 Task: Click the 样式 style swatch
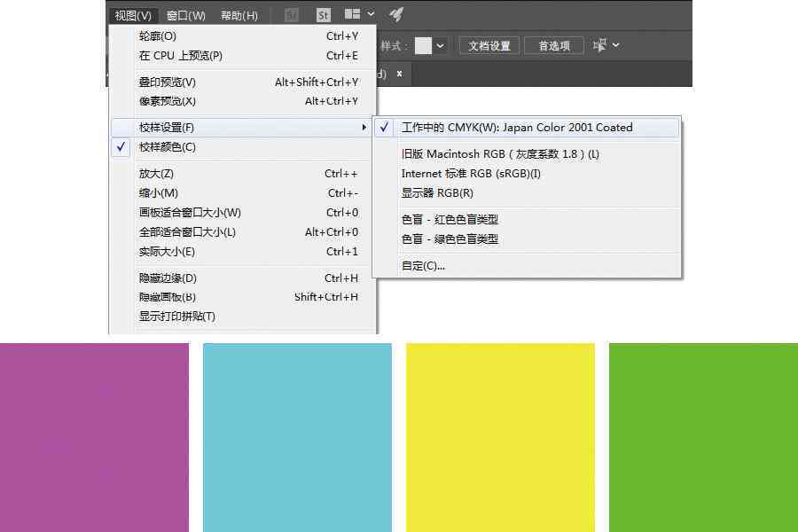pyautogui.click(x=423, y=45)
